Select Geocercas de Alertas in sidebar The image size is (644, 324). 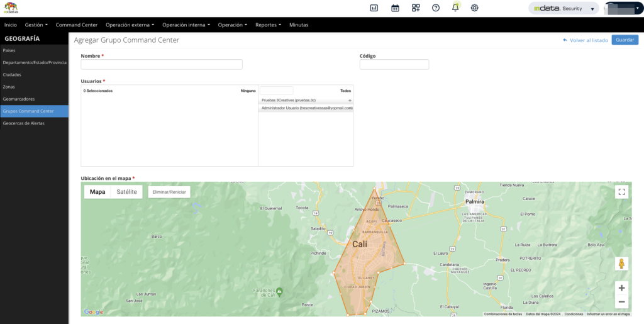click(24, 123)
